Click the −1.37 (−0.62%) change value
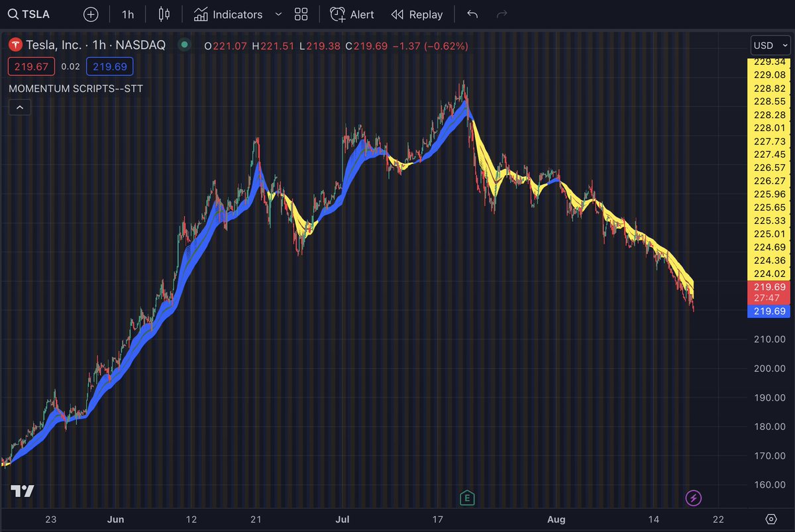The width and height of the screenshot is (795, 532). 432,46
